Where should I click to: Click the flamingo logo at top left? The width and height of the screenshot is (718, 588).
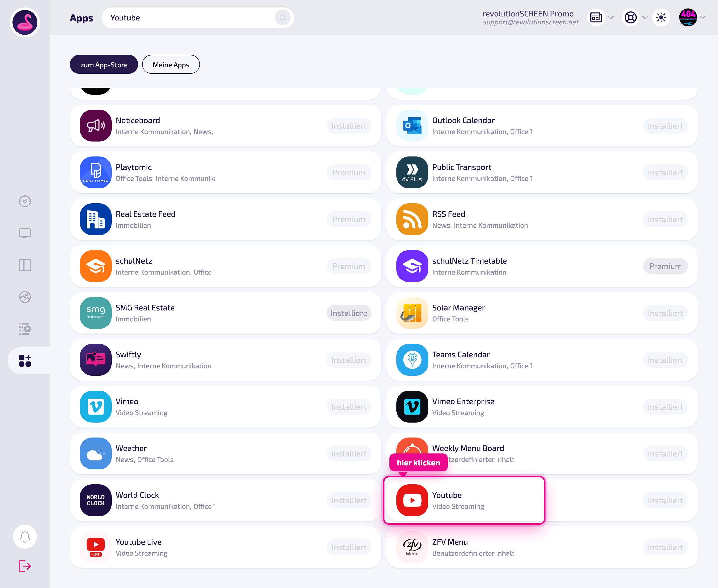click(x=25, y=22)
